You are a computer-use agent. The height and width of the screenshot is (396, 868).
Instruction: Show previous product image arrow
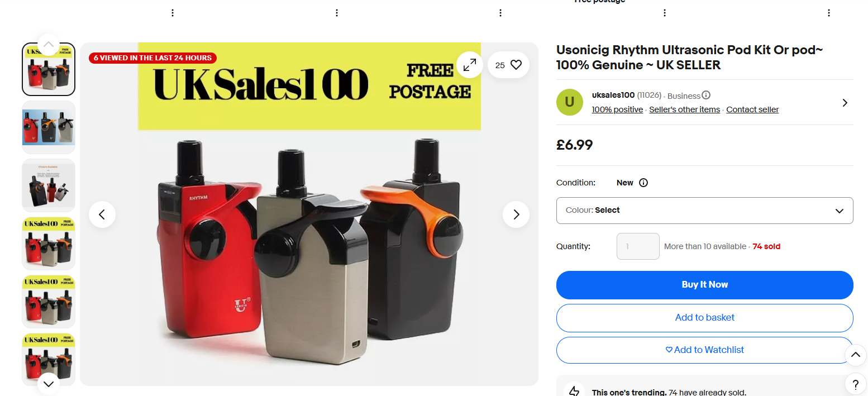coord(102,214)
